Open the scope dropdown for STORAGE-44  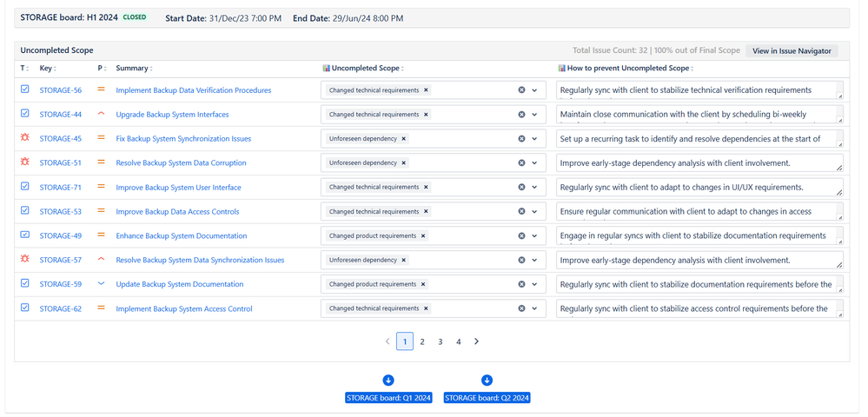(534, 114)
